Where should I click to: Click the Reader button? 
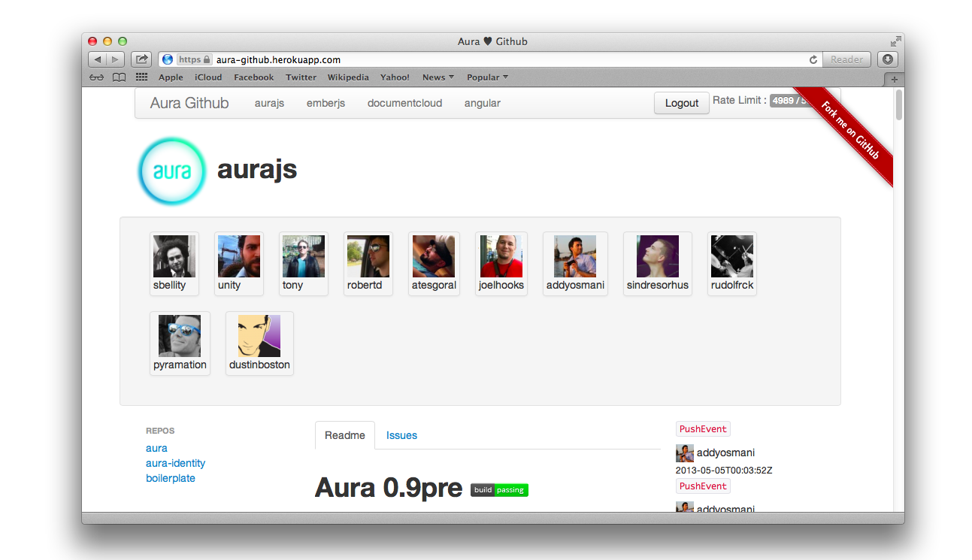(846, 59)
